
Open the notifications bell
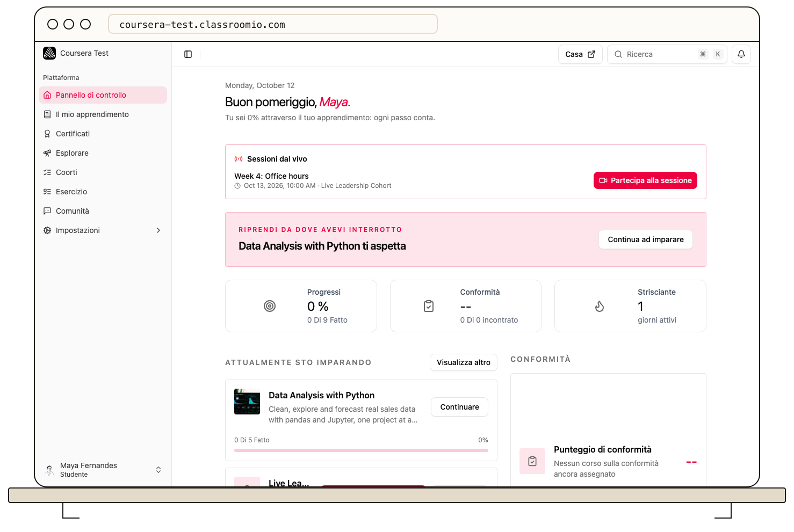click(741, 54)
